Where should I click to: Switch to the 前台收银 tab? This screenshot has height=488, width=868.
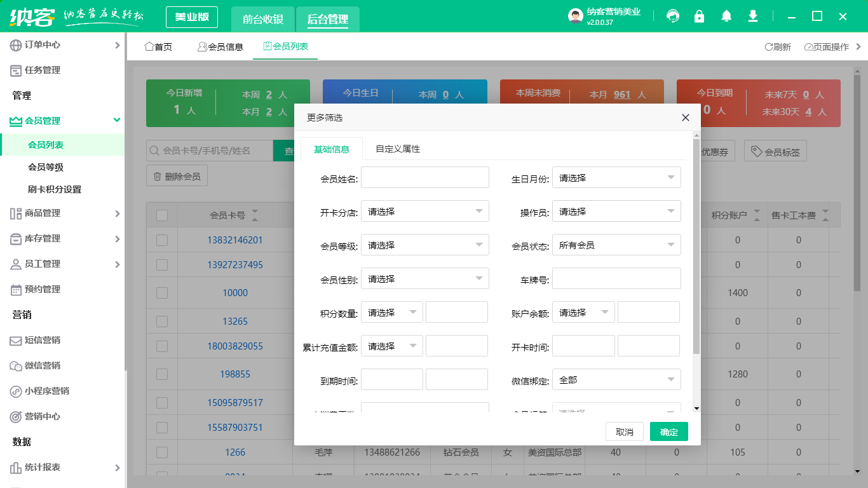click(x=262, y=19)
